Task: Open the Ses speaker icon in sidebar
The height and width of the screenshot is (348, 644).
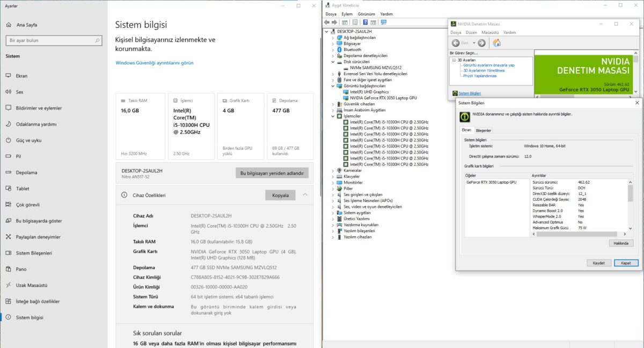Action: click(8, 92)
